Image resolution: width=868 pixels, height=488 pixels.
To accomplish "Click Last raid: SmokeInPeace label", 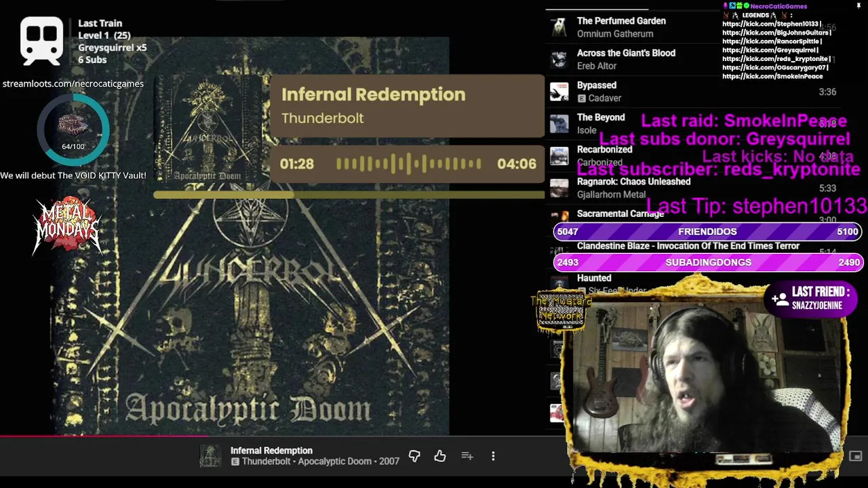I will tap(744, 121).
